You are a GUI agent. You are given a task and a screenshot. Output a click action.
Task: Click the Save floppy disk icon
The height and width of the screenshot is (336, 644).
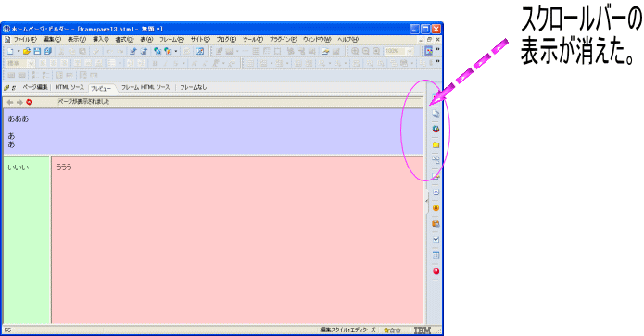coord(37,51)
